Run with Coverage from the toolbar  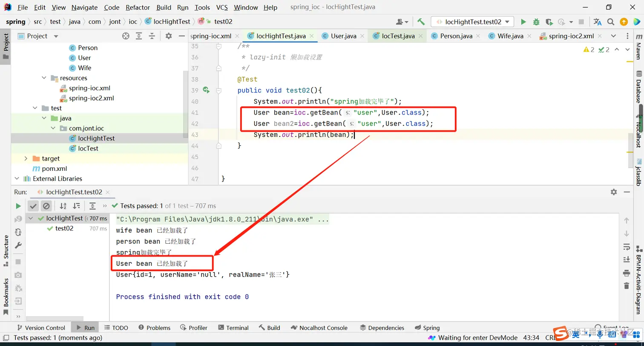tap(549, 22)
